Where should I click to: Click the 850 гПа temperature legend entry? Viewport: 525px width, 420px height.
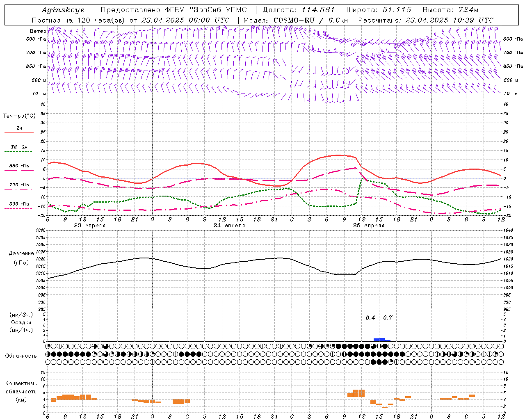click(19, 166)
